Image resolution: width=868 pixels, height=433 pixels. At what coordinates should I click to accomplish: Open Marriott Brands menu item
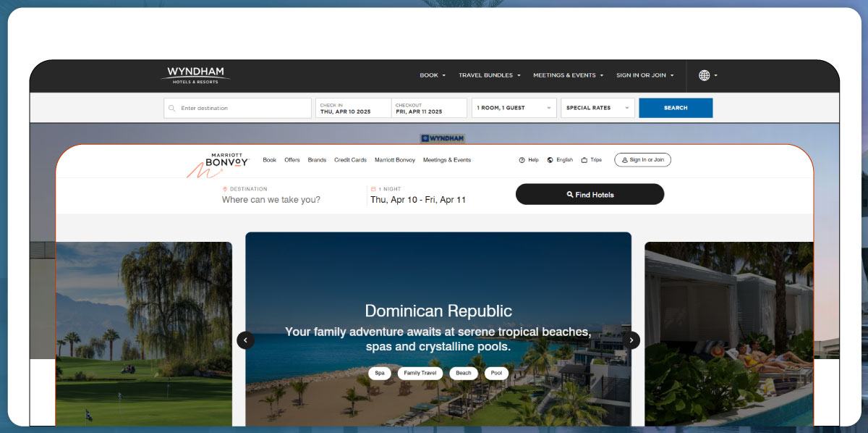click(317, 160)
